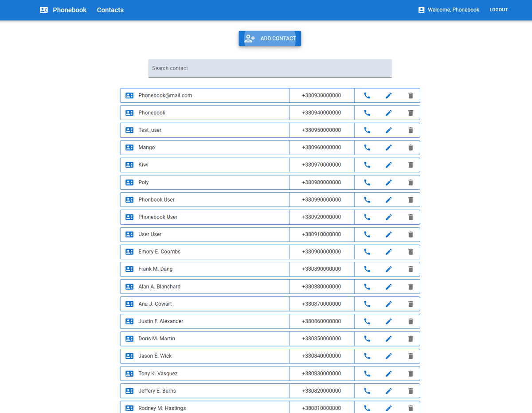This screenshot has height=413, width=532.
Task: Delete the Kiwi contact
Action: (x=411, y=165)
